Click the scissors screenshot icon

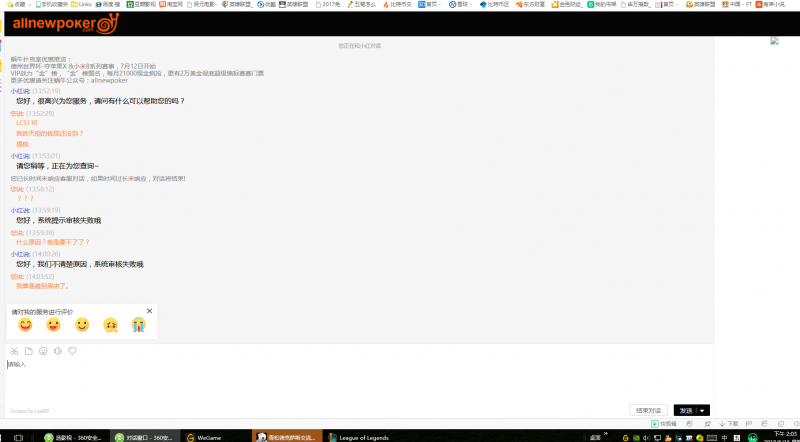coord(14,351)
